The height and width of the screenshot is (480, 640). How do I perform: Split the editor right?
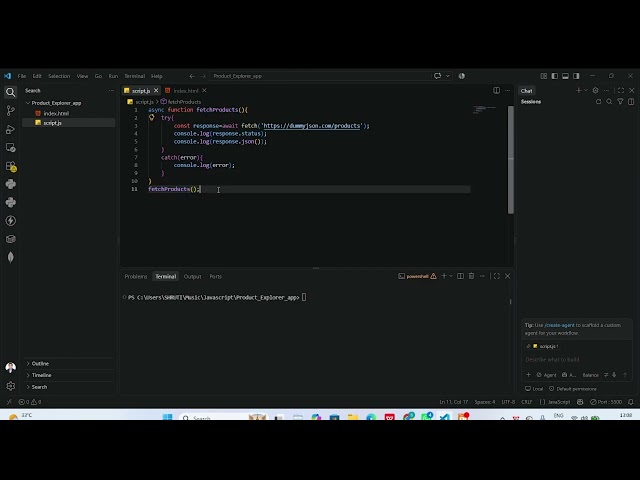point(496,91)
